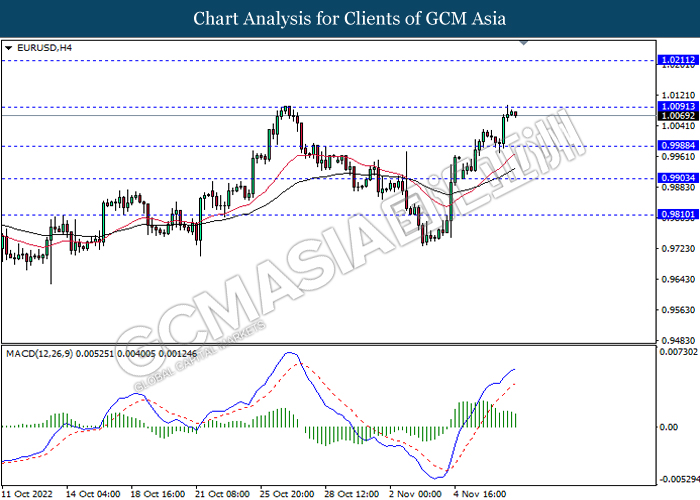Click the 21 Oct 08:00 time axis label
700x500 pixels.
pyautogui.click(x=222, y=494)
